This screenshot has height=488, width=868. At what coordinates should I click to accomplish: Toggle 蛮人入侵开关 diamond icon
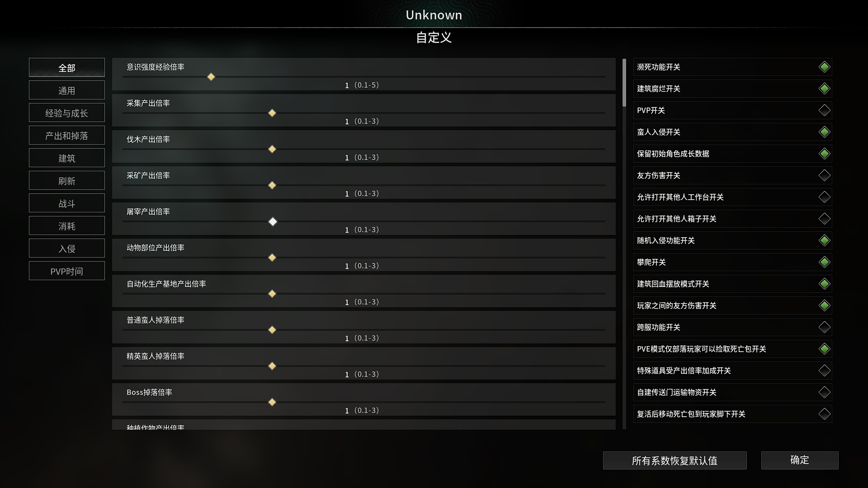pos(824,132)
